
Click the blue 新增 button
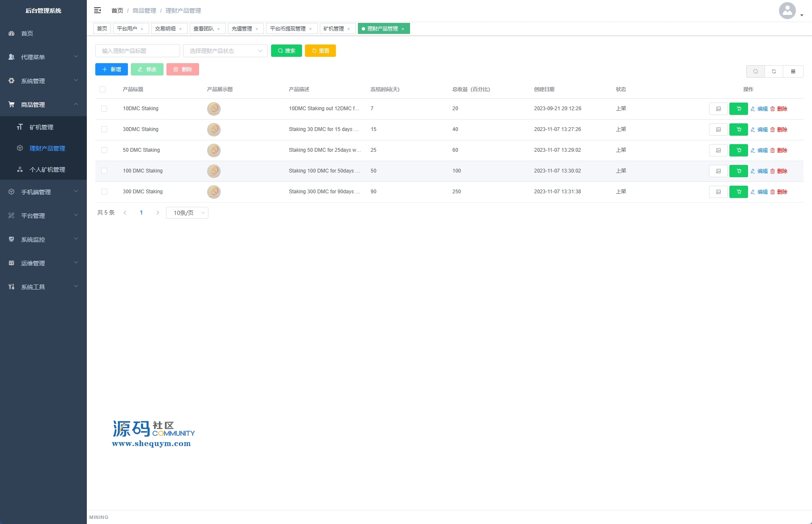coord(111,70)
